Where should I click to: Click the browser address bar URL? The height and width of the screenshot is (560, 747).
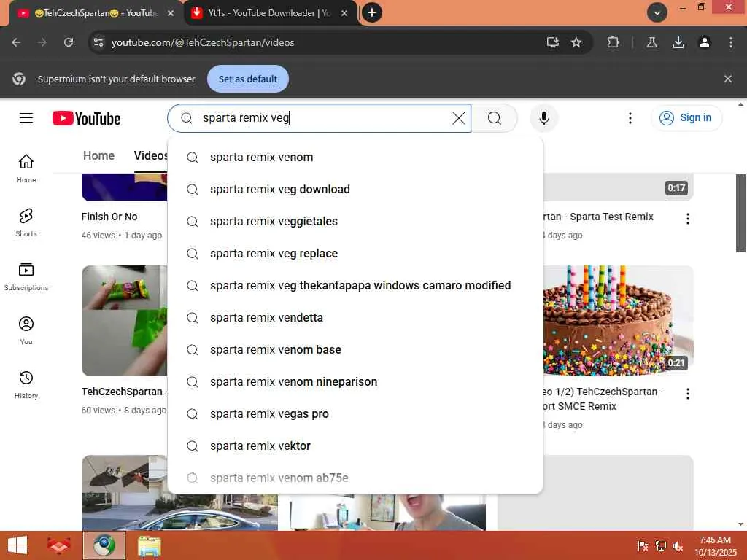pos(203,42)
